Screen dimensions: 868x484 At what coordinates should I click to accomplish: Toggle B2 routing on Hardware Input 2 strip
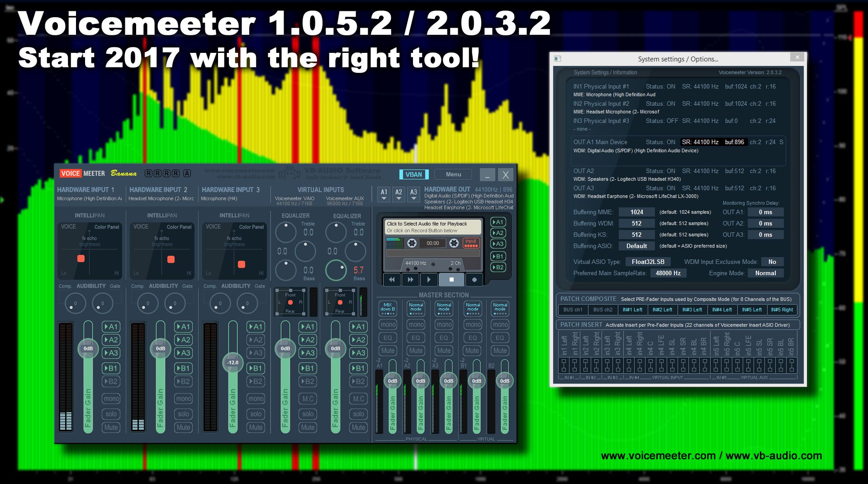tap(183, 381)
